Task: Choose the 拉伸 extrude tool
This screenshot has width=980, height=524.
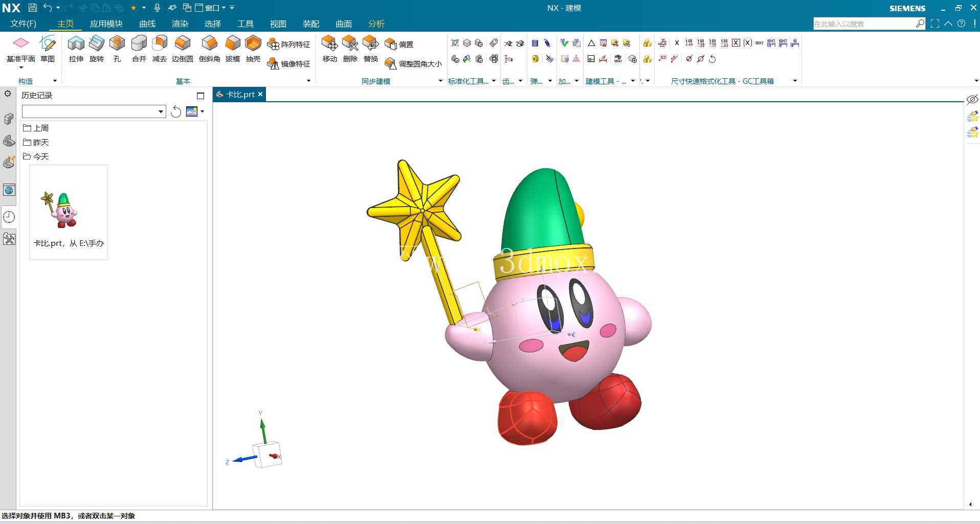Action: click(76, 49)
